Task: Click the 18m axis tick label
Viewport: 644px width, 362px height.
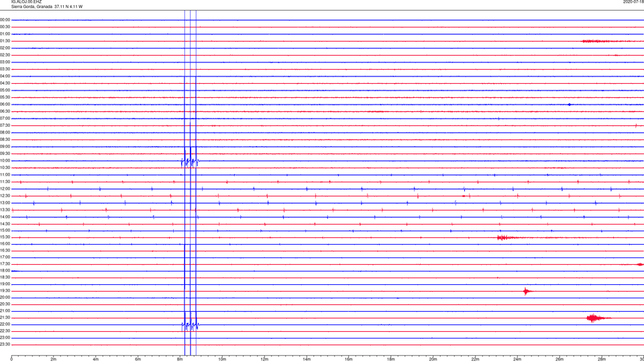Action: (391, 359)
